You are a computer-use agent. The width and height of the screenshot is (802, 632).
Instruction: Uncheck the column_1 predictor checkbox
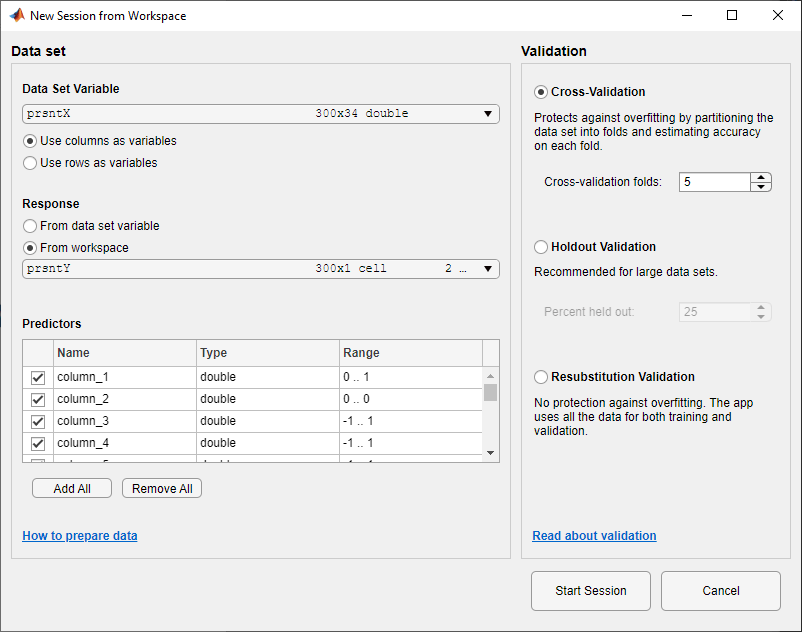click(38, 378)
